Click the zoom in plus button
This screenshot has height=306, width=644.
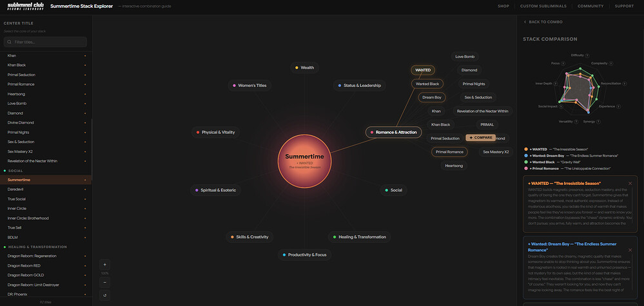click(105, 264)
